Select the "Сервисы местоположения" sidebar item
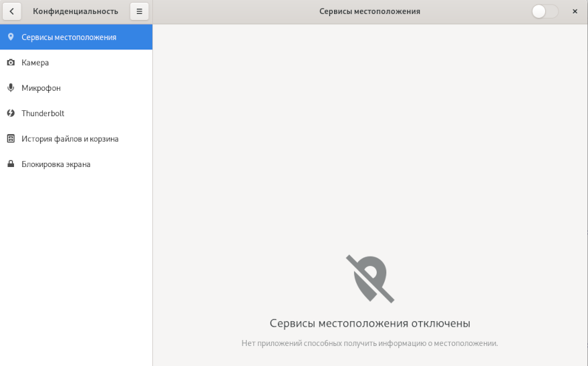This screenshot has width=588, height=366. pyautogui.click(x=69, y=37)
